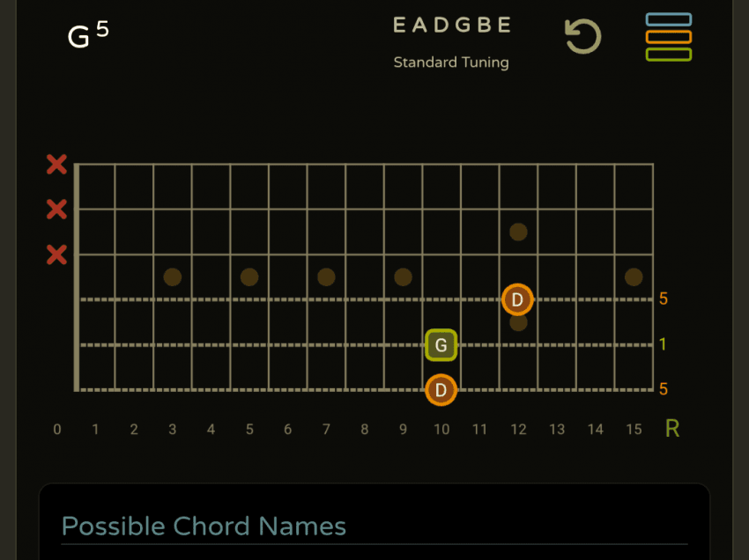Click fret number 12 below the fretboard
This screenshot has height=560, width=749.
[518, 430]
